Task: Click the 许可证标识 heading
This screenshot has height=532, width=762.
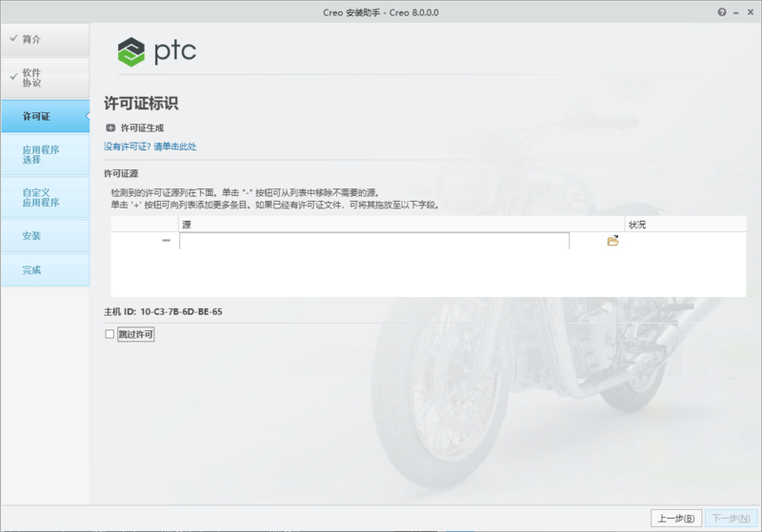Action: 141,104
